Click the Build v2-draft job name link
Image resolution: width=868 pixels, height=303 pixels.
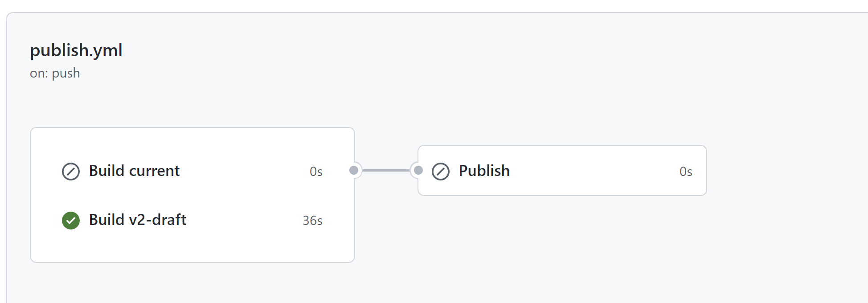(138, 220)
